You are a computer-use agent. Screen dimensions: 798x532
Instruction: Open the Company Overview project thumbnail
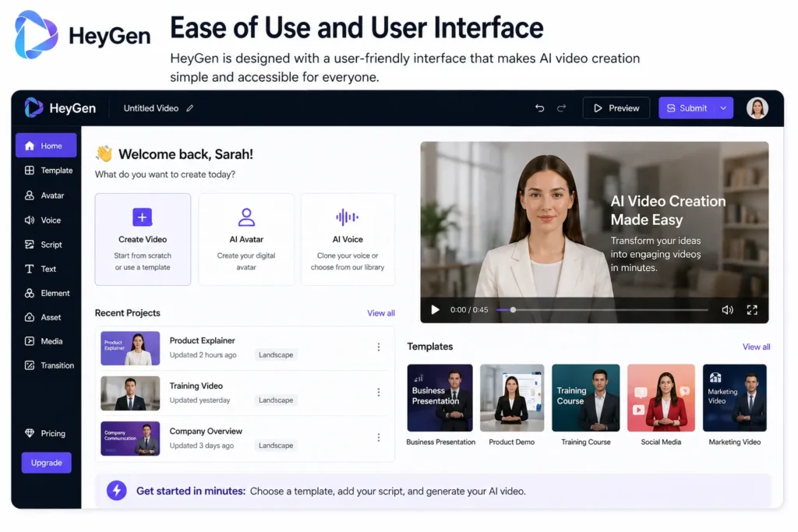click(130, 439)
